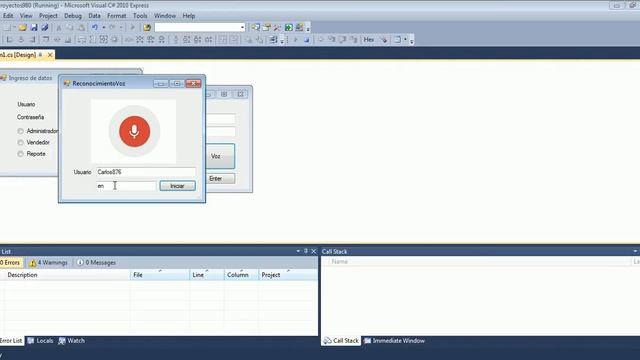
Task: Open the Redo history dropdown arrow
Action: (121, 27)
